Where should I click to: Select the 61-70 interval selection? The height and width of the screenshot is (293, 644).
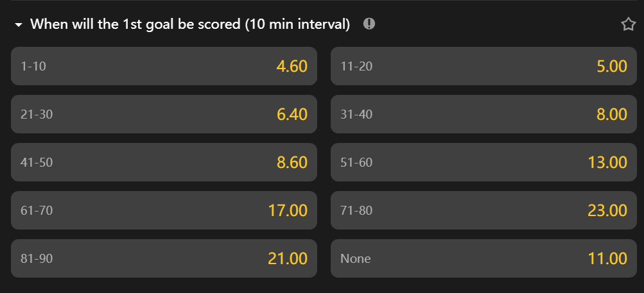click(164, 210)
